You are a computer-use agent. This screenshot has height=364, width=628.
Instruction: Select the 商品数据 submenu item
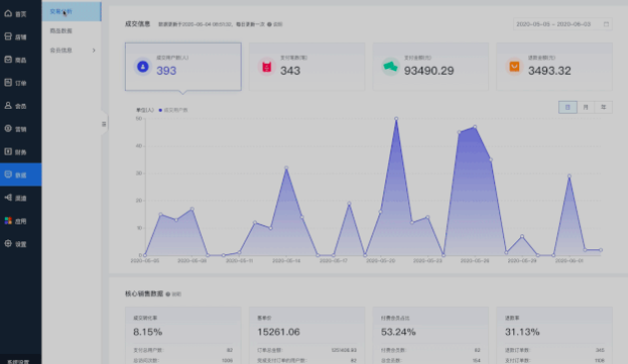tap(61, 31)
